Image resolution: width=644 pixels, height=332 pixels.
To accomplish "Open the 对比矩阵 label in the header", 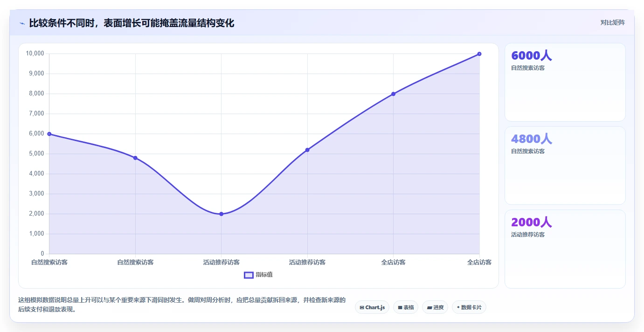I will (x=612, y=22).
